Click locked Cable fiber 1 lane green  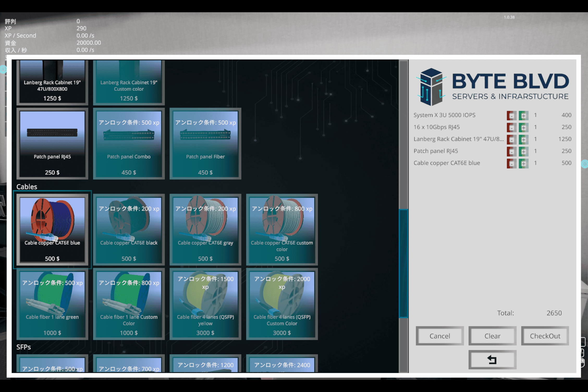coord(52,304)
